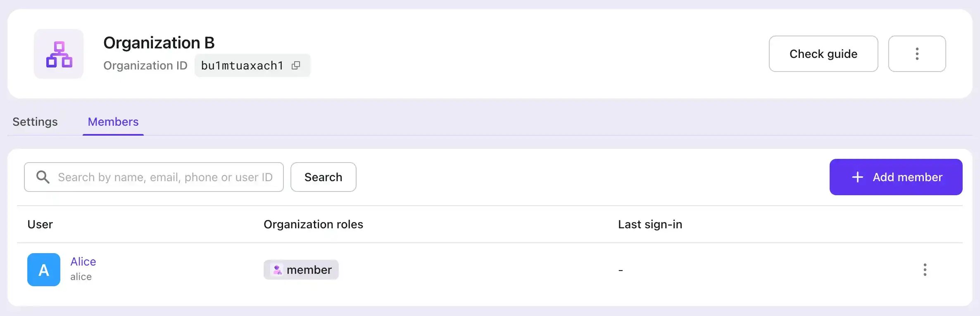Screen dimensions: 980x316
Task: Open the row actions menu for Alice
Action: 925,270
